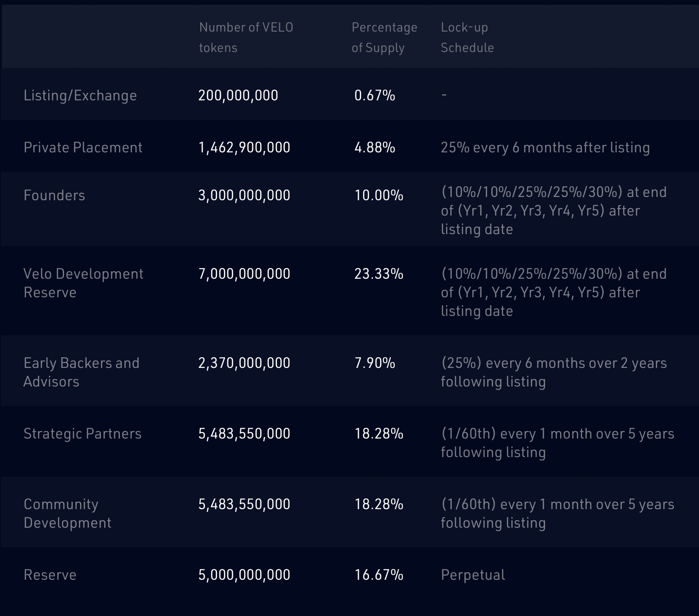699x616 pixels.
Task: Click the Number of VELO tokens header
Action: pos(246,37)
